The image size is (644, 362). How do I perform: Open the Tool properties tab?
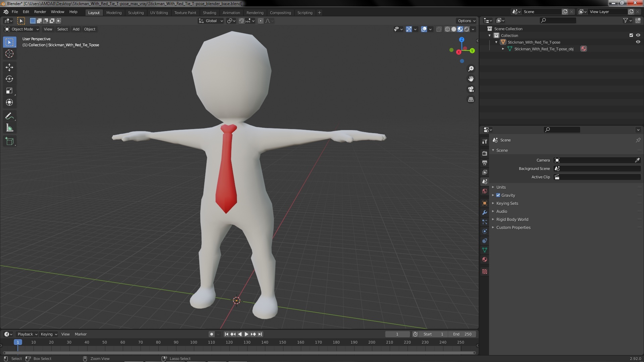[x=484, y=141]
